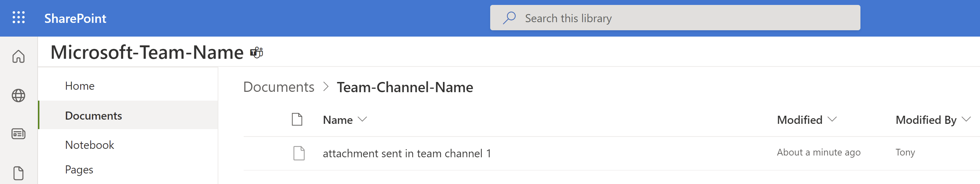Open Notebook in left navigation
This screenshot has height=184, width=980.
point(89,145)
